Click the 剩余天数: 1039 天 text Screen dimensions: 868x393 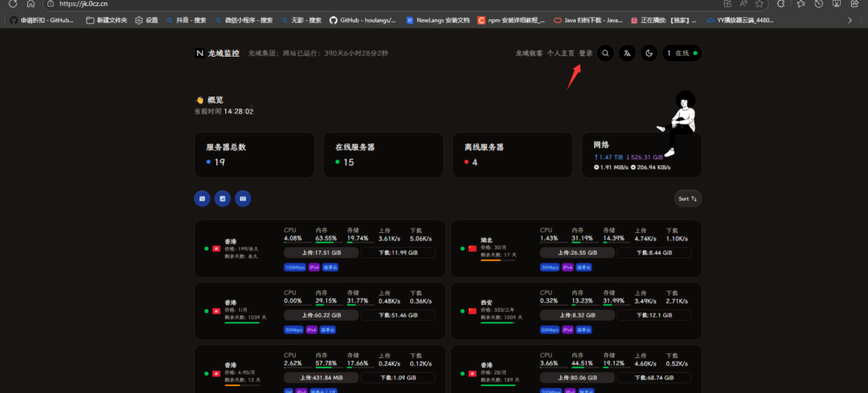tap(246, 318)
